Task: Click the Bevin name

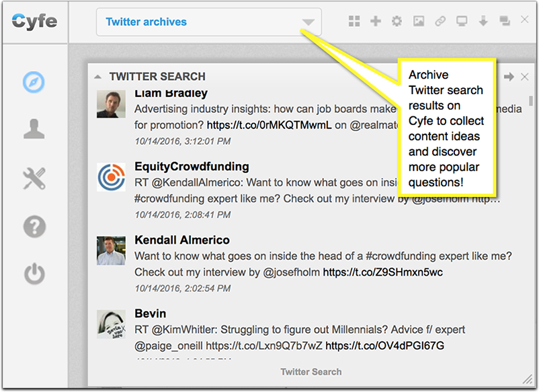Action: tap(151, 313)
